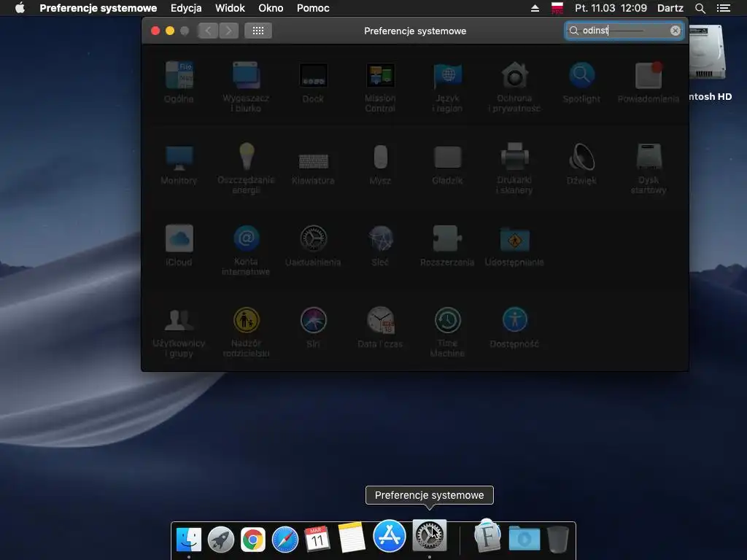This screenshot has width=747, height=560.
Task: Open the Polish input source flag menu
Action: (557, 8)
